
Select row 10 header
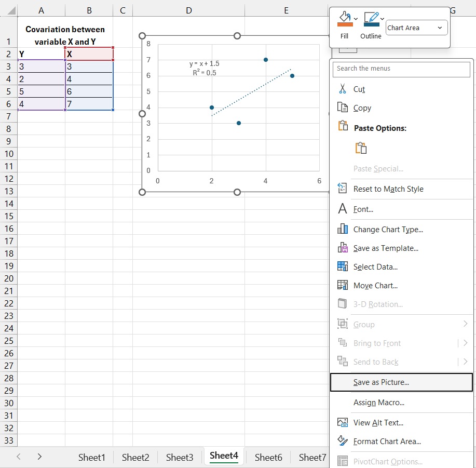(x=8, y=154)
